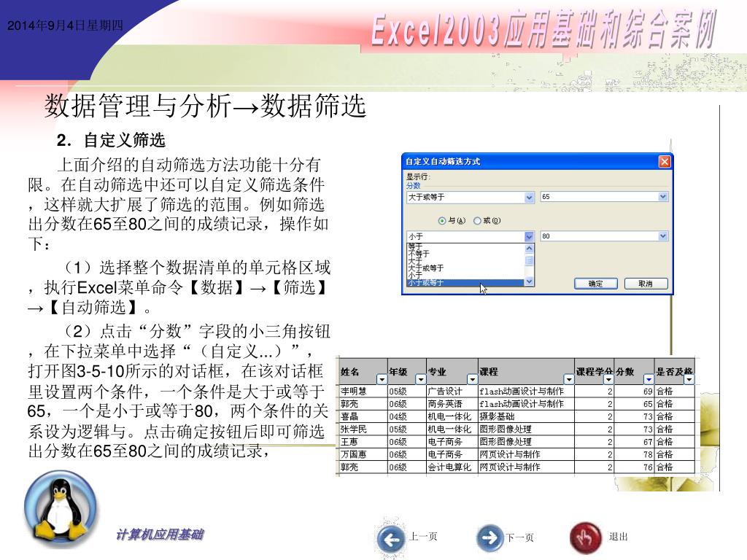The height and width of the screenshot is (560, 747).
Task: Click the 退出 label
Action: point(618,537)
